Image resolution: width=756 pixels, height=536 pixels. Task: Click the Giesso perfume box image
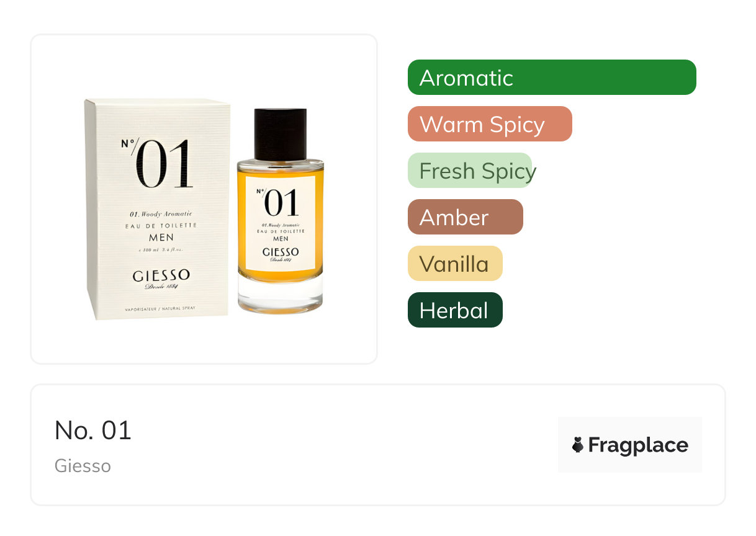point(158,210)
